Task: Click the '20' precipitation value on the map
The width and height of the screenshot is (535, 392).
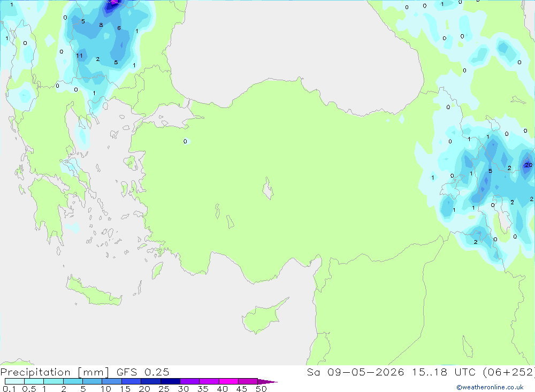Action: point(528,165)
